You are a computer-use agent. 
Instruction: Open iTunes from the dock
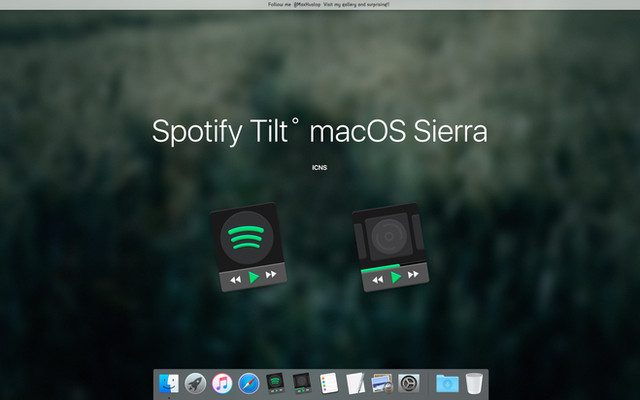pyautogui.click(x=222, y=383)
